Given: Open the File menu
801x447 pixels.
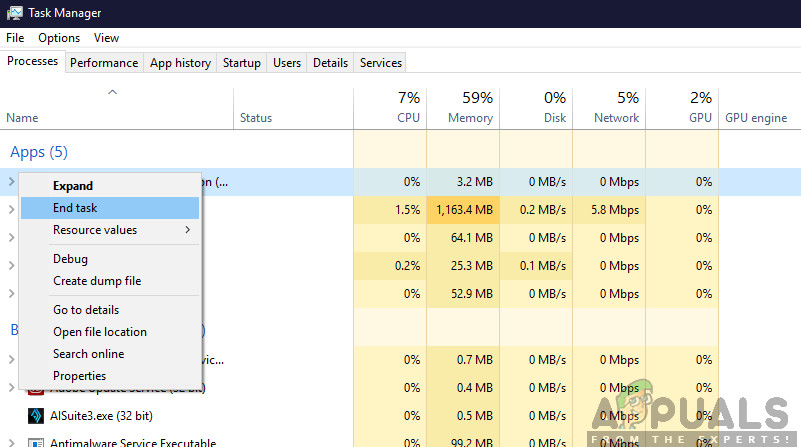Looking at the screenshot, I should [x=15, y=38].
